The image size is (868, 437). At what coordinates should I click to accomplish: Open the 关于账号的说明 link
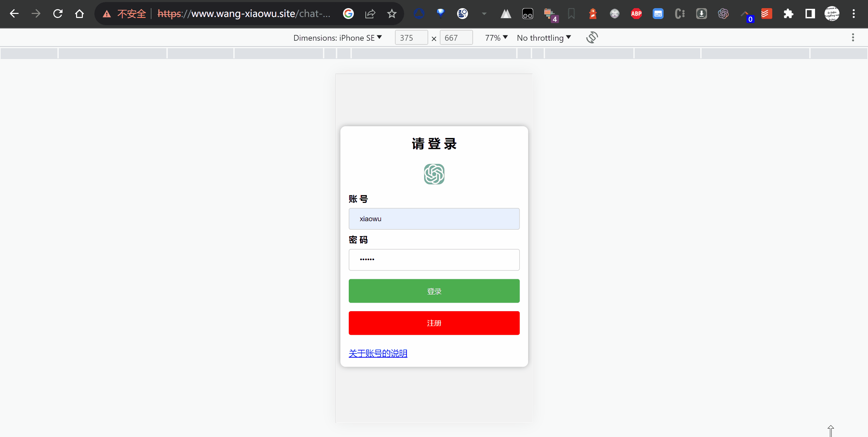click(x=378, y=353)
